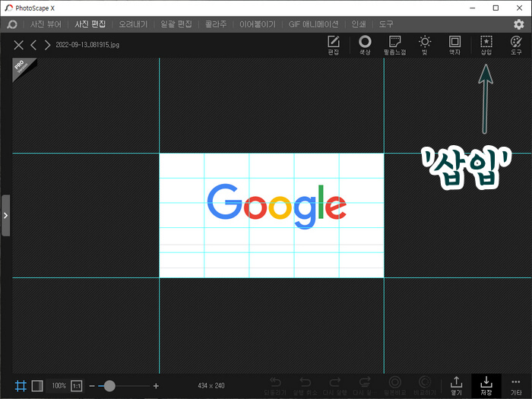Click the 실행 취소 undo button
The width and height of the screenshot is (532, 399).
pos(305,386)
